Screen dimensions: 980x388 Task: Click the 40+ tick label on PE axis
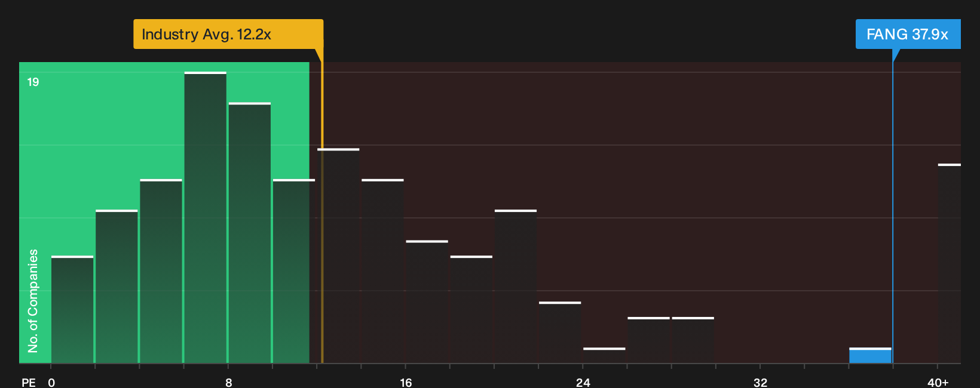[938, 382]
